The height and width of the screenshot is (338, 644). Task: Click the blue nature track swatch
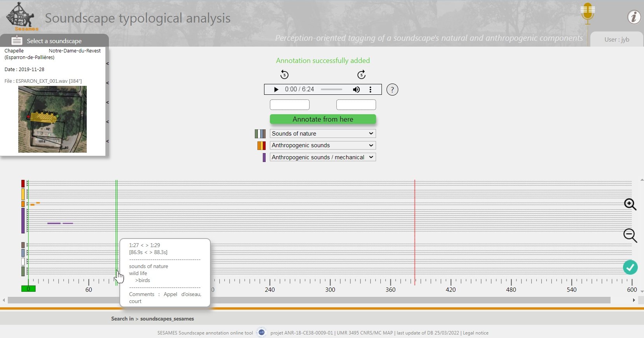tap(23, 253)
